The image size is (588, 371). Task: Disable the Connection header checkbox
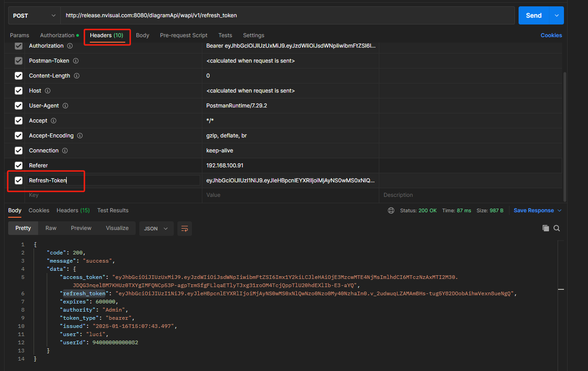[19, 151]
